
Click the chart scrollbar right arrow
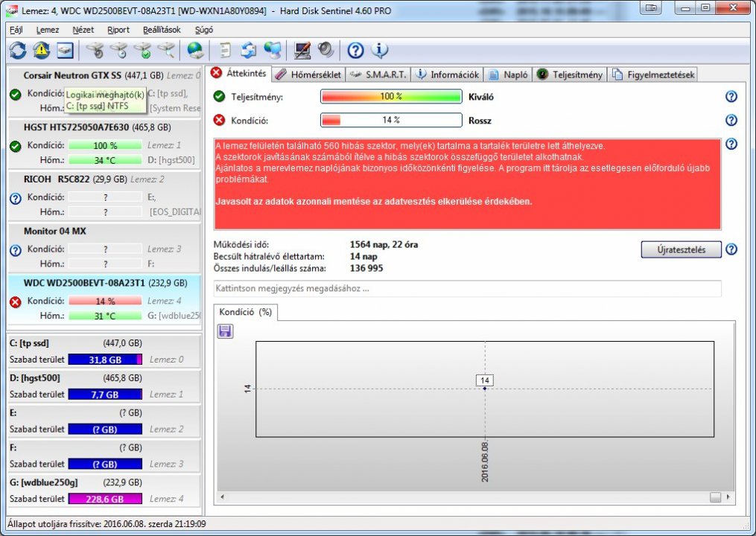pos(728,497)
